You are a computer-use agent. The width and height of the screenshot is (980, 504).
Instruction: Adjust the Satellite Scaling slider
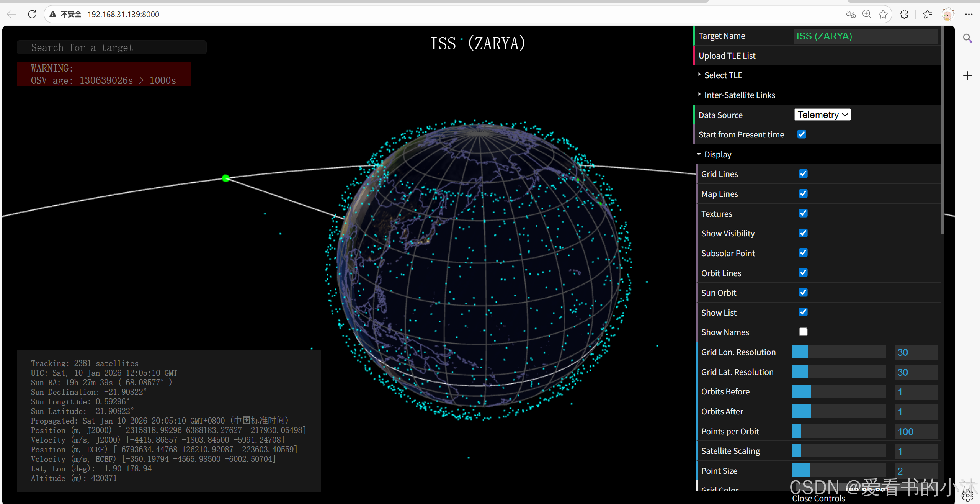point(839,451)
